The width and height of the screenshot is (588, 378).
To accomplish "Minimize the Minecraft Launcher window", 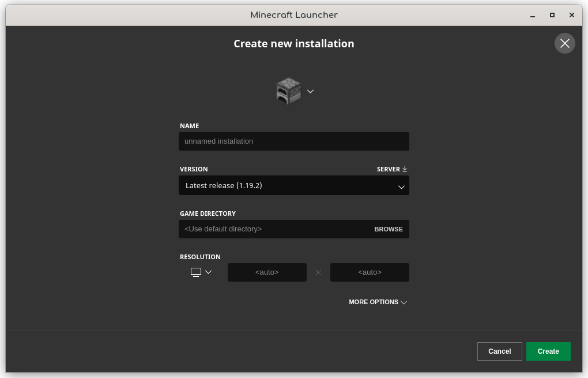I will (x=532, y=15).
